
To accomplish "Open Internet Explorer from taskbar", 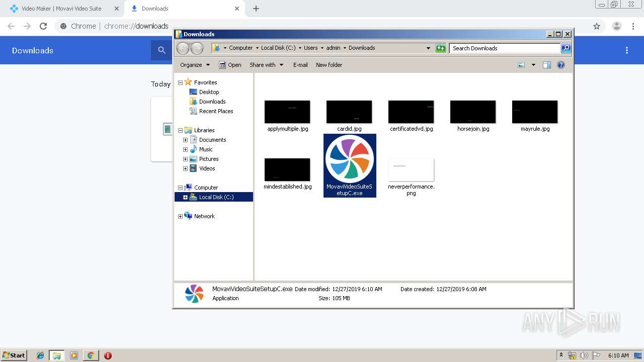I will (40, 355).
